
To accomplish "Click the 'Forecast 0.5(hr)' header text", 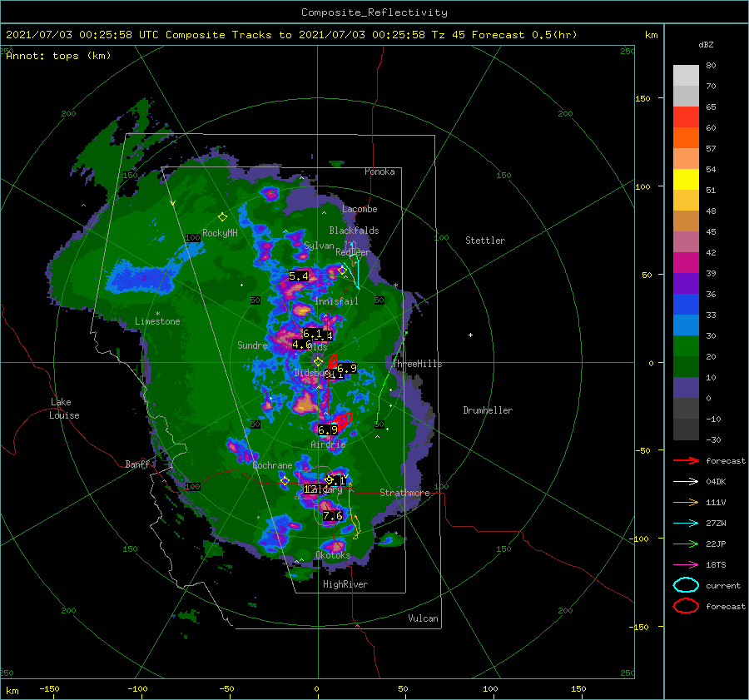I will coord(524,35).
